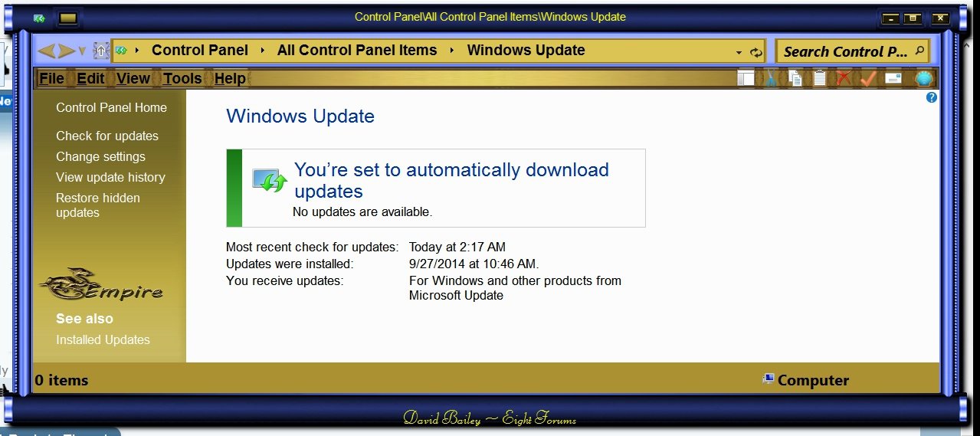The height and width of the screenshot is (436, 980).
Task: Click 'Updates were installed:' label
Action: (290, 264)
